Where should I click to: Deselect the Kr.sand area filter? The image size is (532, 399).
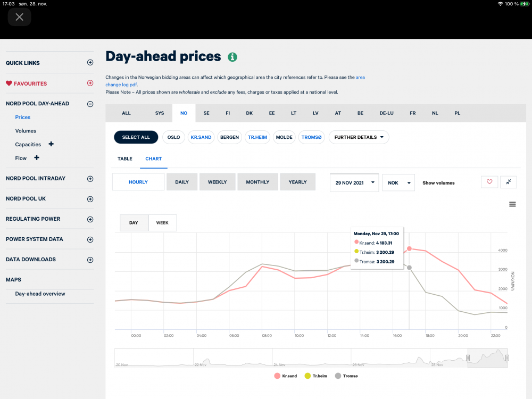click(201, 137)
